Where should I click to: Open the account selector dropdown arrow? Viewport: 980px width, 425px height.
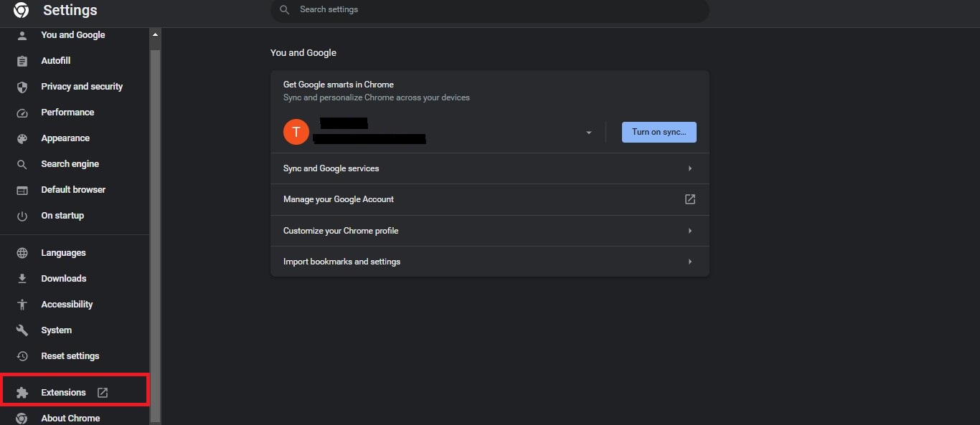click(588, 133)
